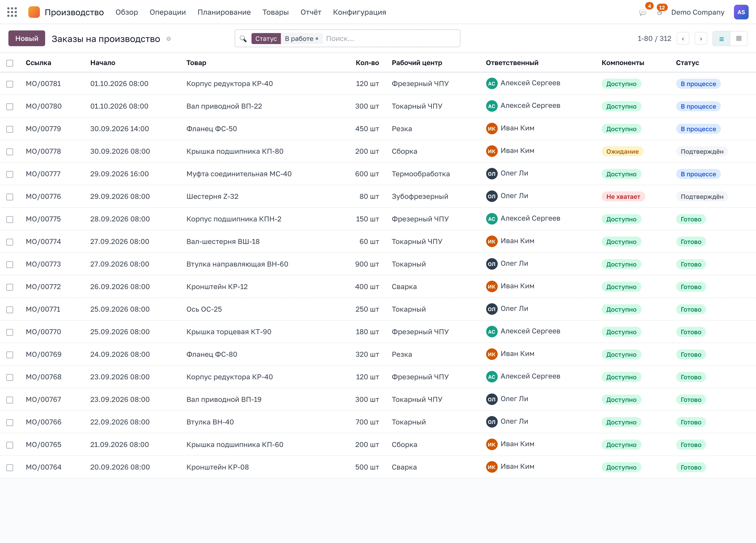Click Ожидание badge in MO/00778 row
Image resolution: width=756 pixels, height=543 pixels.
tap(622, 152)
